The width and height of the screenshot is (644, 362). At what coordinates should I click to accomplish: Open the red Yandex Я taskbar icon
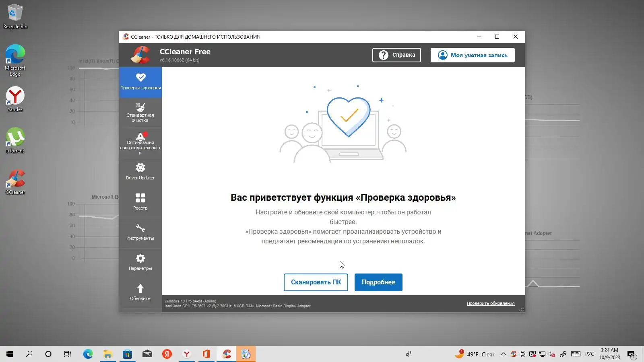[167, 354]
